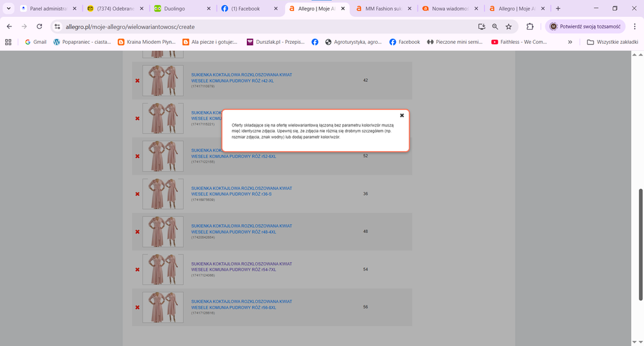
Task: Open the browser extensions puzzle icon
Action: [530, 26]
